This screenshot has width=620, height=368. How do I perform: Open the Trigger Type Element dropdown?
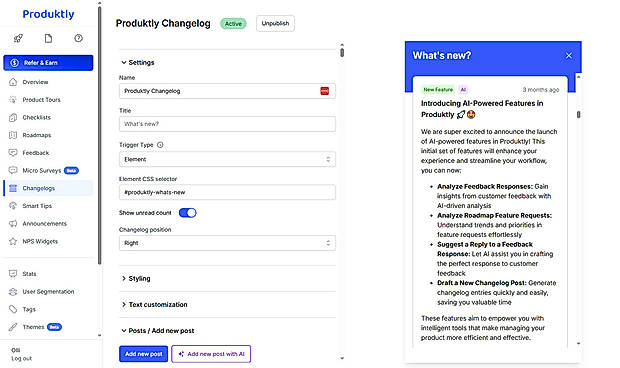[227, 159]
